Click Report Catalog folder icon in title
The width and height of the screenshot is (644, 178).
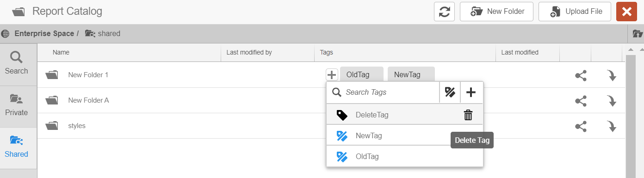tap(19, 12)
